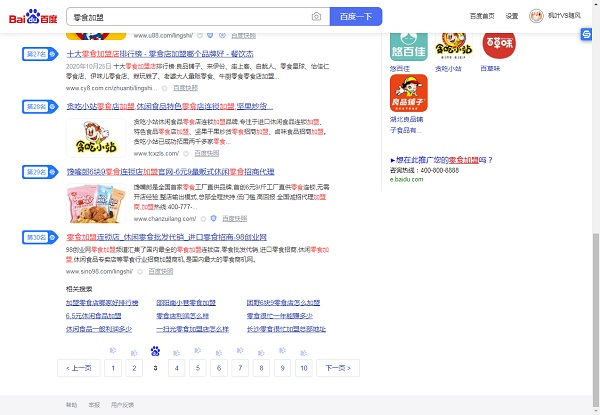Click the 举报 footer link

click(94, 405)
